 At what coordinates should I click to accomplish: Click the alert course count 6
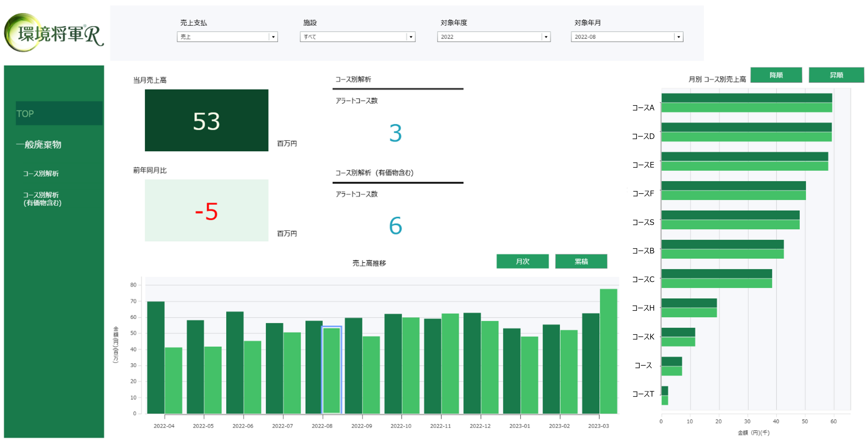[395, 225]
